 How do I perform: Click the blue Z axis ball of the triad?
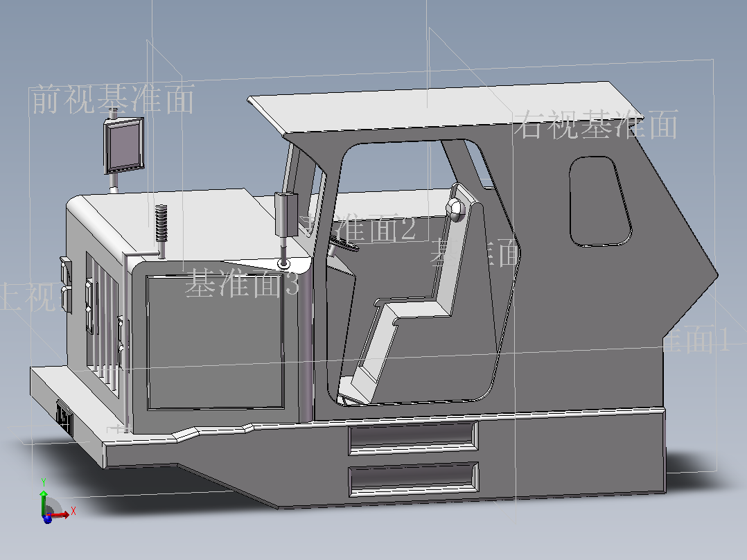[48, 518]
